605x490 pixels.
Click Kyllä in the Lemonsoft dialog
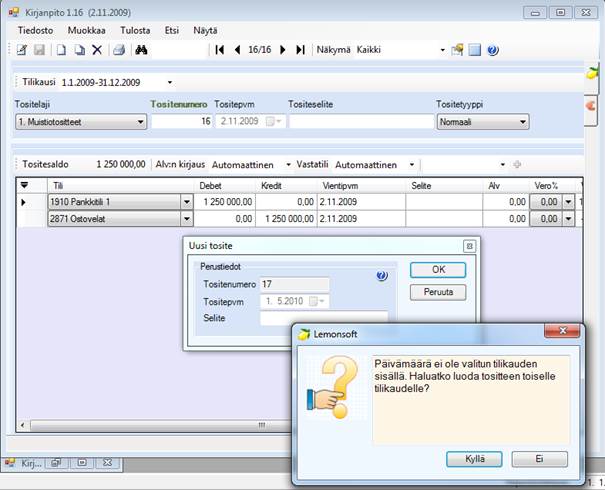click(474, 458)
